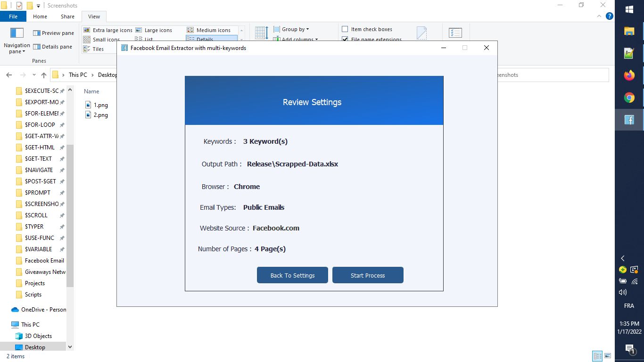The height and width of the screenshot is (362, 644).
Task: Open recent locations dropdown
Action: tap(34, 75)
